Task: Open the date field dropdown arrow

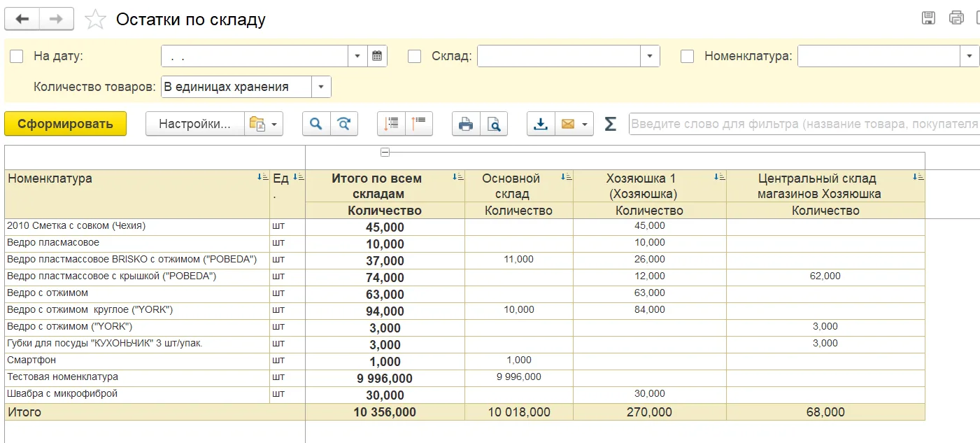Action: pyautogui.click(x=357, y=56)
